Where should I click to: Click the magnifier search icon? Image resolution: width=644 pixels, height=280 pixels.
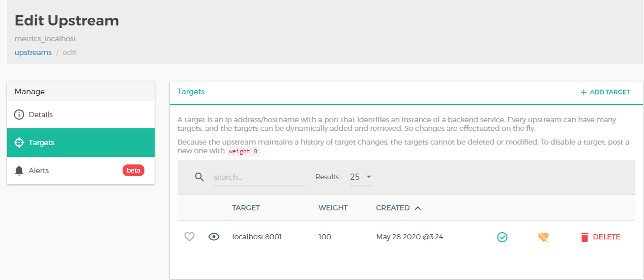coord(199,177)
